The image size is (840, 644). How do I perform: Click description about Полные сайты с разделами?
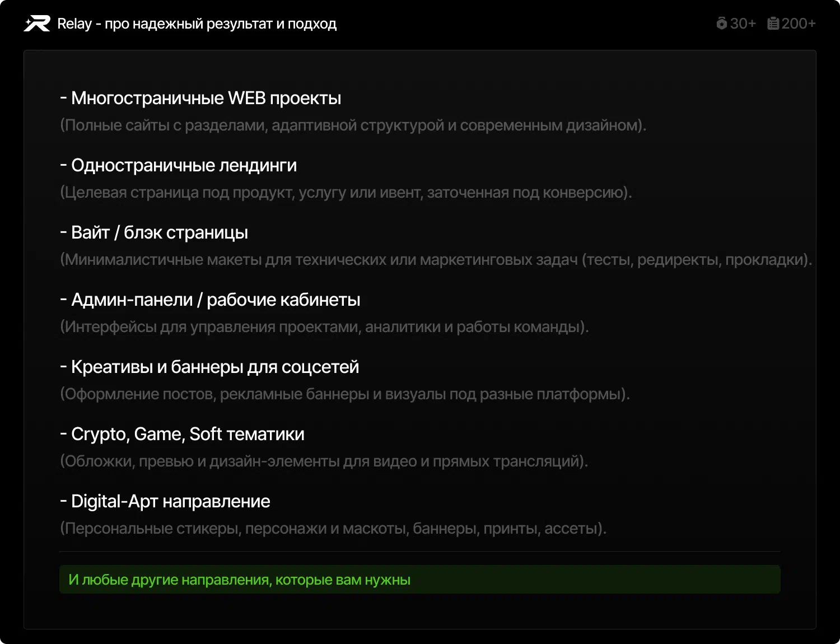tap(353, 125)
